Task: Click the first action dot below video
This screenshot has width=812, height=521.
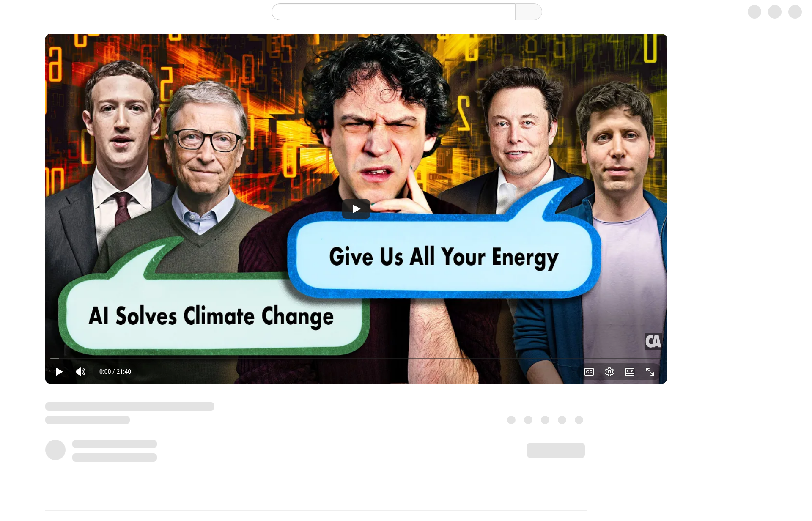Action: click(511, 420)
